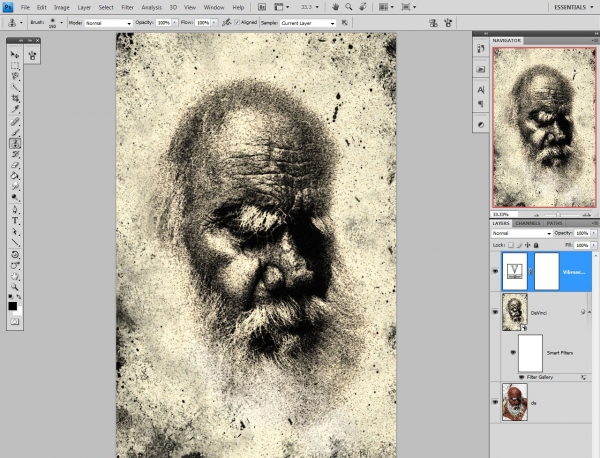Swap foreground and background colors
Image resolution: width=600 pixels, height=458 pixels.
(x=19, y=297)
